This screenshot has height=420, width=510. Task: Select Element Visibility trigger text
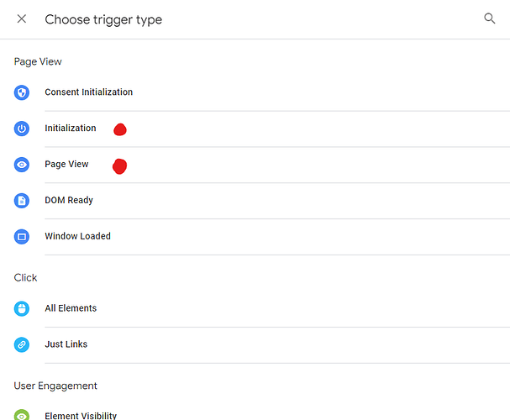pos(81,415)
